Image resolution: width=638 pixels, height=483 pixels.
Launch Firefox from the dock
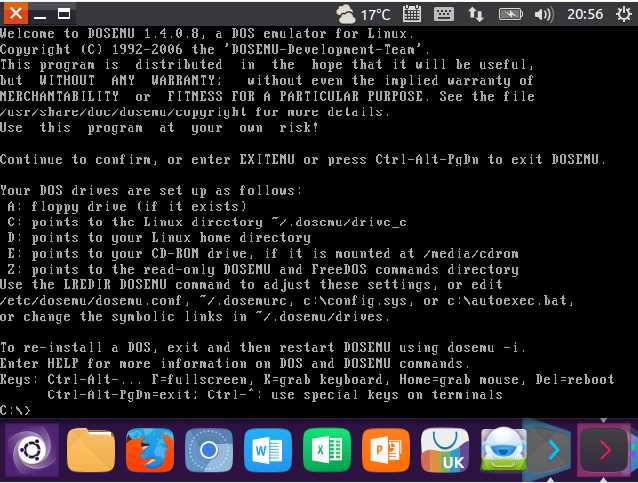tap(150, 450)
